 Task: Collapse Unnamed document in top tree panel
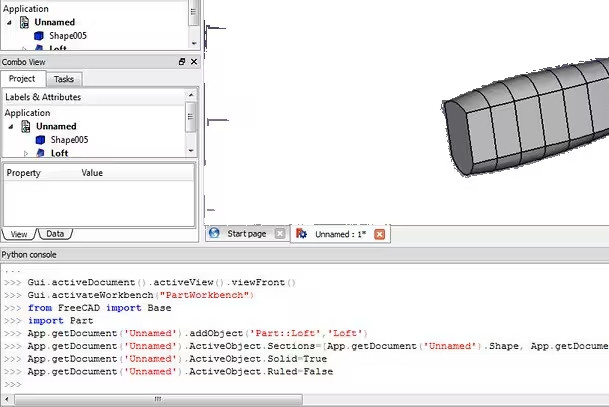pos(9,23)
